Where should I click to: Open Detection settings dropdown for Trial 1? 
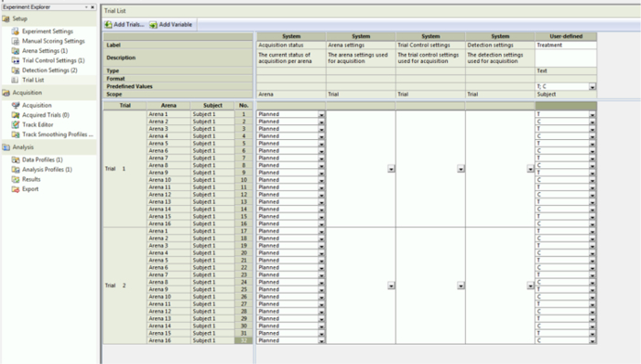point(530,169)
